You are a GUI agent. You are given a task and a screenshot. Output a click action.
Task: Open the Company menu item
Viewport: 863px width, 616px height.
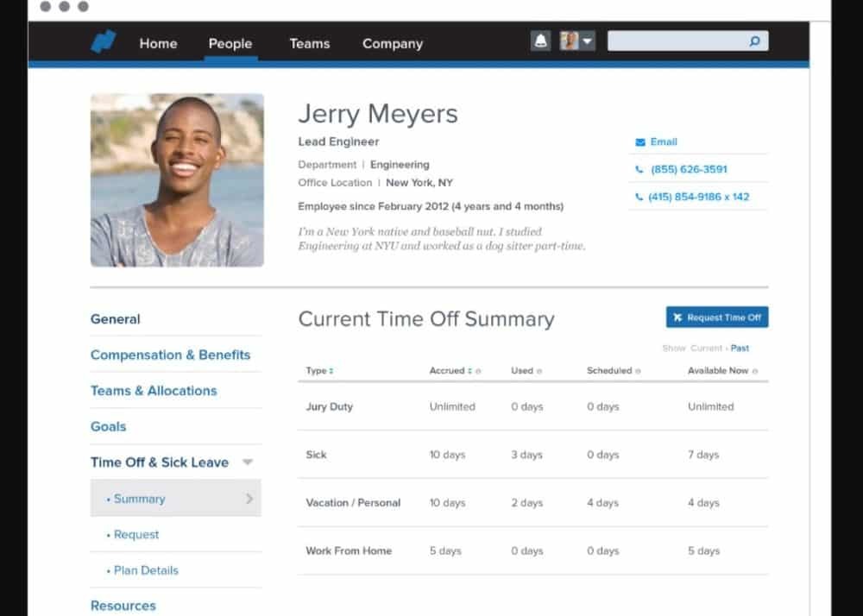(x=393, y=43)
